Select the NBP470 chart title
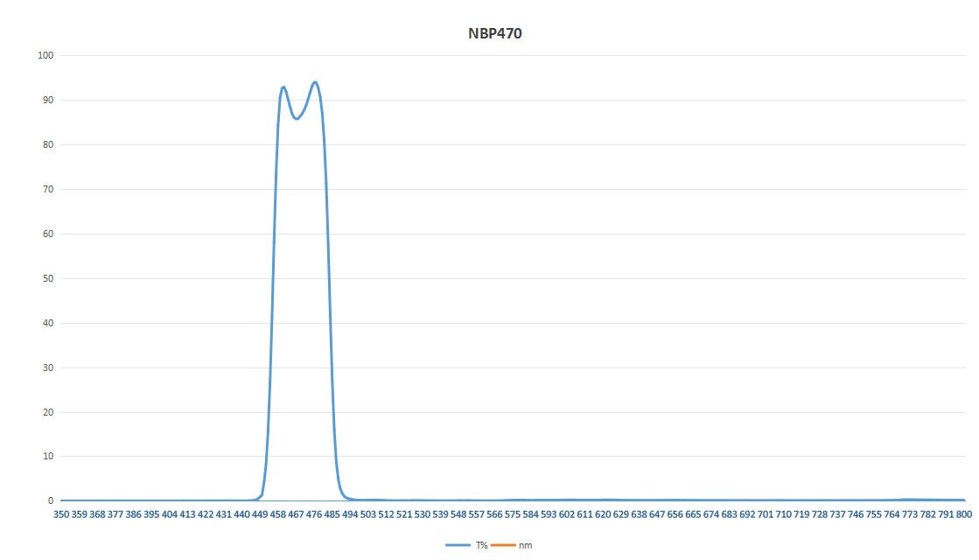 (x=495, y=34)
